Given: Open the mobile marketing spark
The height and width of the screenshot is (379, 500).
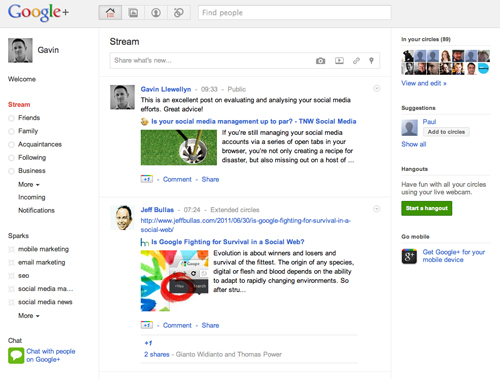Looking at the screenshot, I should click(43, 249).
